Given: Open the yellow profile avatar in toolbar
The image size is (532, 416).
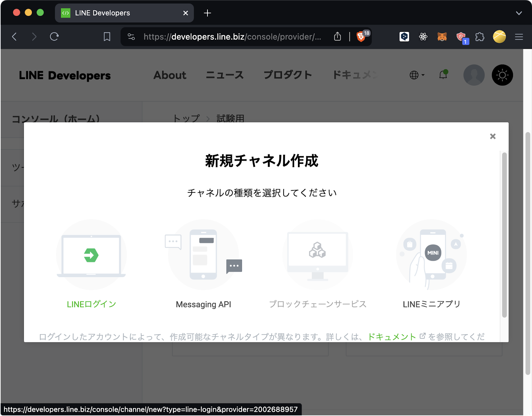Looking at the screenshot, I should click(499, 37).
